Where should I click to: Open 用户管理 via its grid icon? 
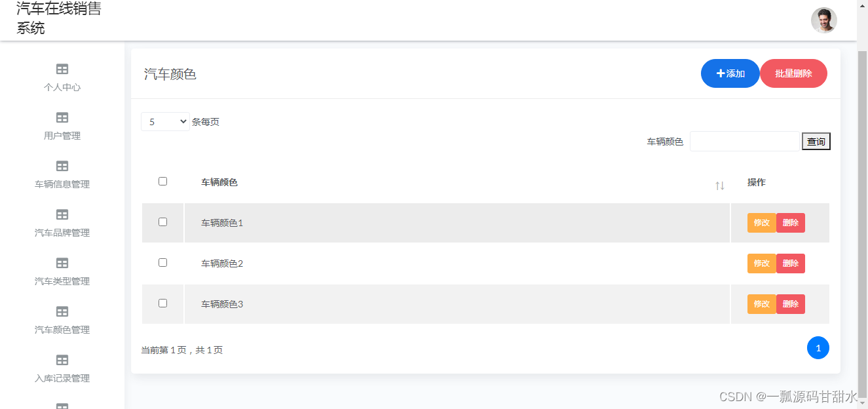tap(62, 117)
